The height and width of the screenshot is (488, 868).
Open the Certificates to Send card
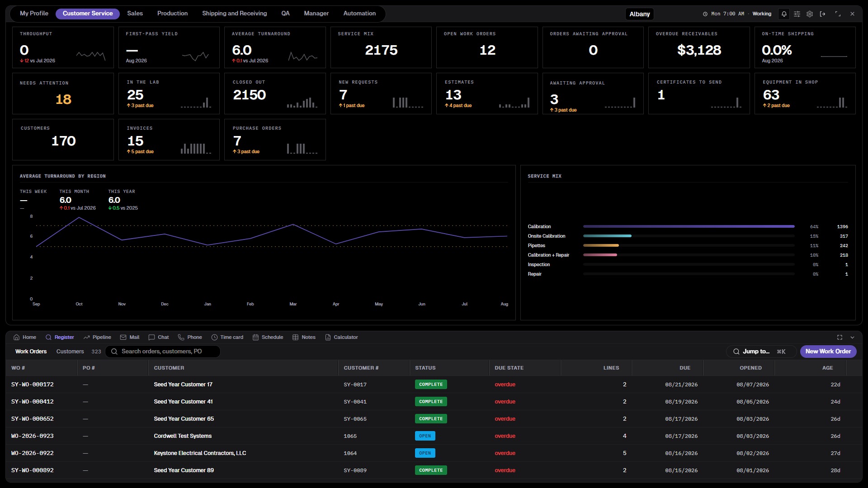[699, 94]
